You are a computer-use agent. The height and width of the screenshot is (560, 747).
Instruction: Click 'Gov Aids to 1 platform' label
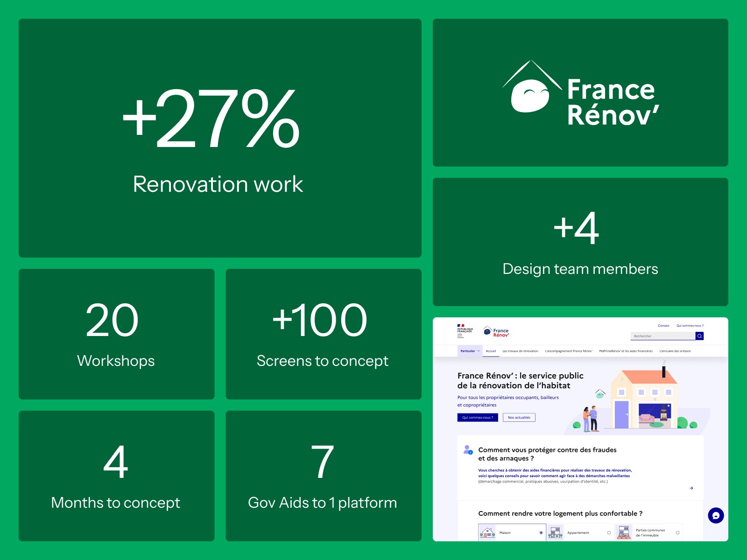[x=323, y=503]
